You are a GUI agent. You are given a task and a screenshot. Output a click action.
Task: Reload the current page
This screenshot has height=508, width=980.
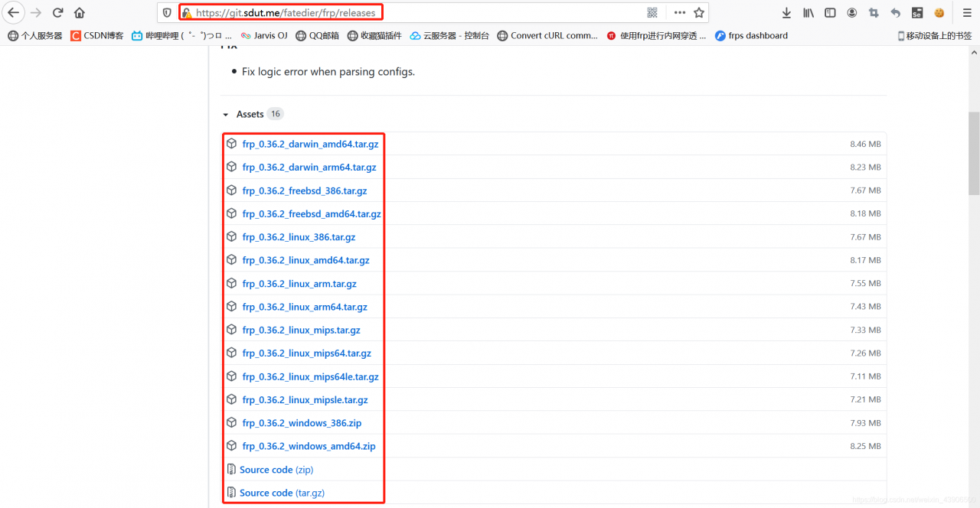coord(57,12)
